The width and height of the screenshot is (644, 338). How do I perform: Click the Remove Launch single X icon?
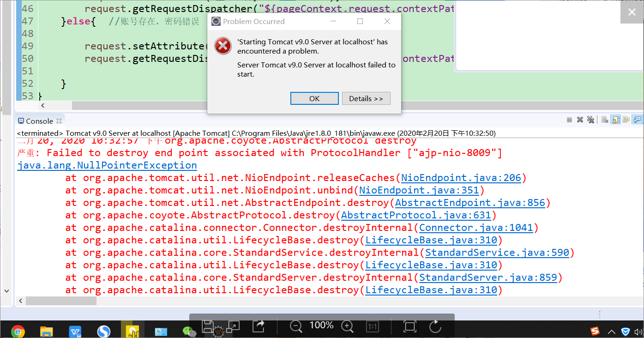580,120
